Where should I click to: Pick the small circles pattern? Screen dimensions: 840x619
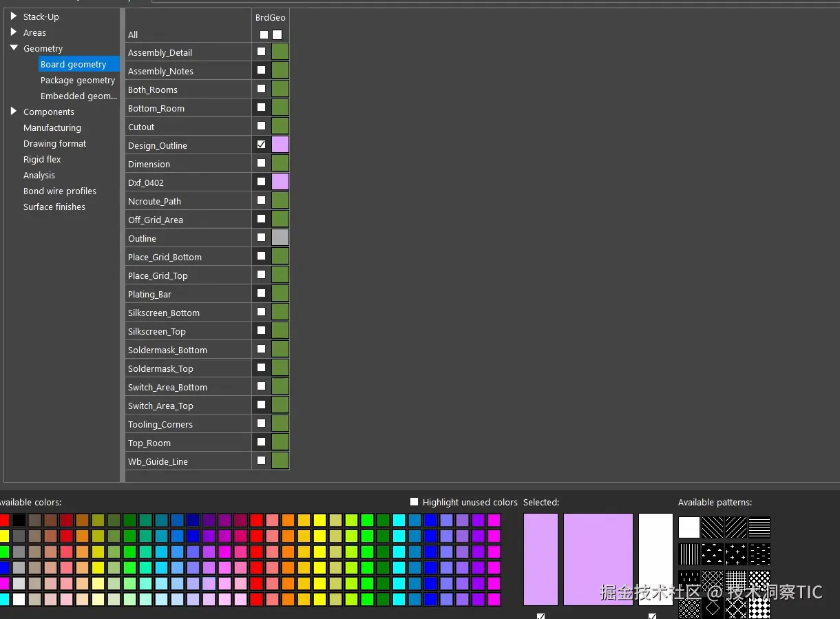pyautogui.click(x=689, y=609)
